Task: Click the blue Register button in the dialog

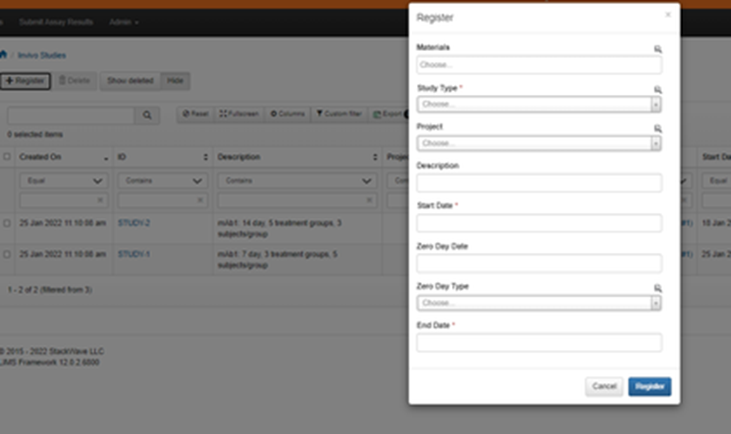Action: pos(649,386)
